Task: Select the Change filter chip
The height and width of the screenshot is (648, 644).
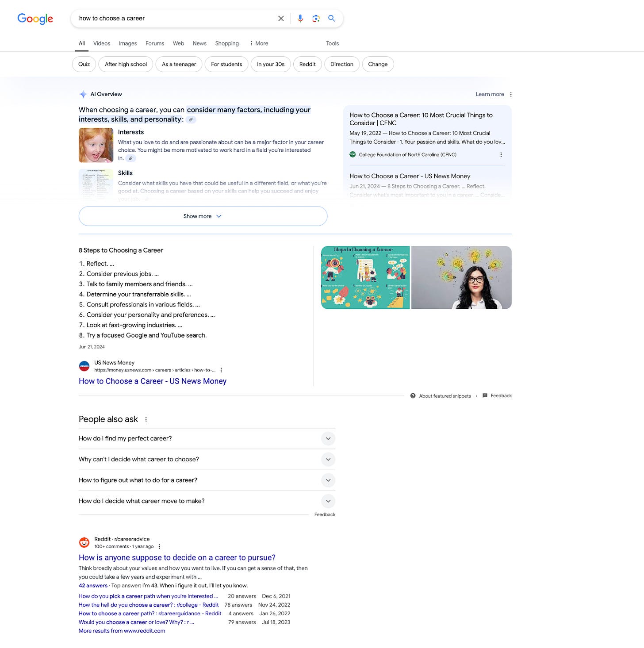Action: click(x=378, y=64)
